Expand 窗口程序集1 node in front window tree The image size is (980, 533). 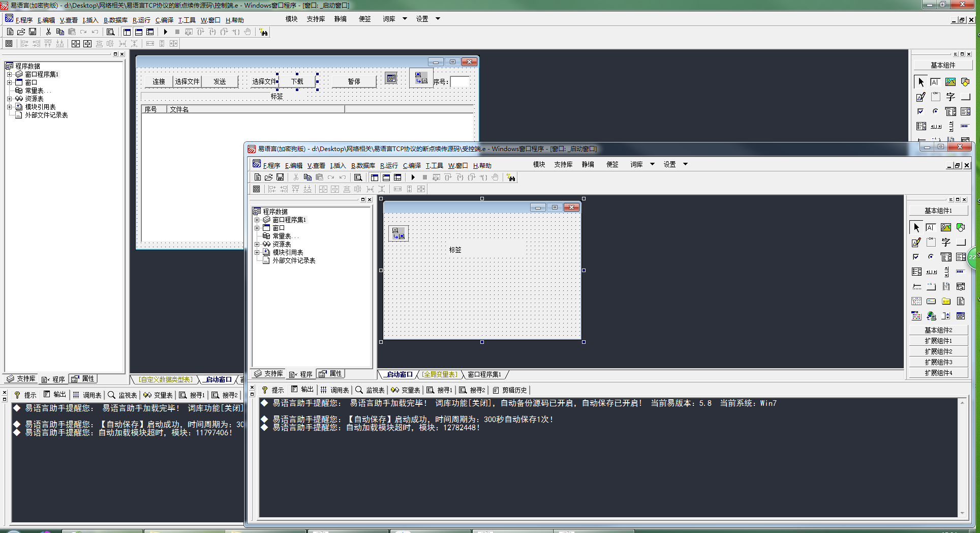[x=257, y=220]
